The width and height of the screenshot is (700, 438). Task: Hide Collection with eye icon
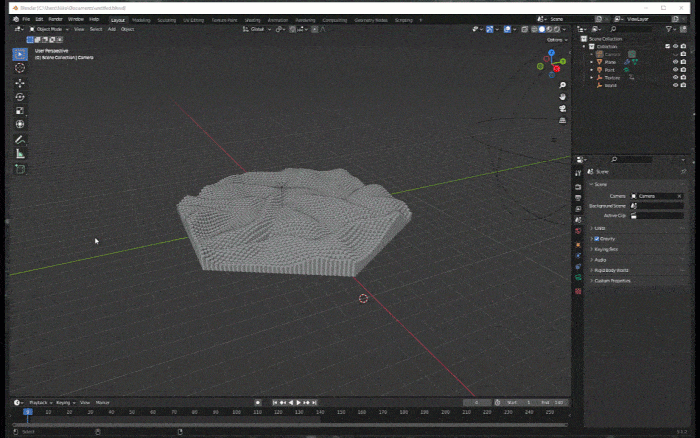click(x=675, y=46)
